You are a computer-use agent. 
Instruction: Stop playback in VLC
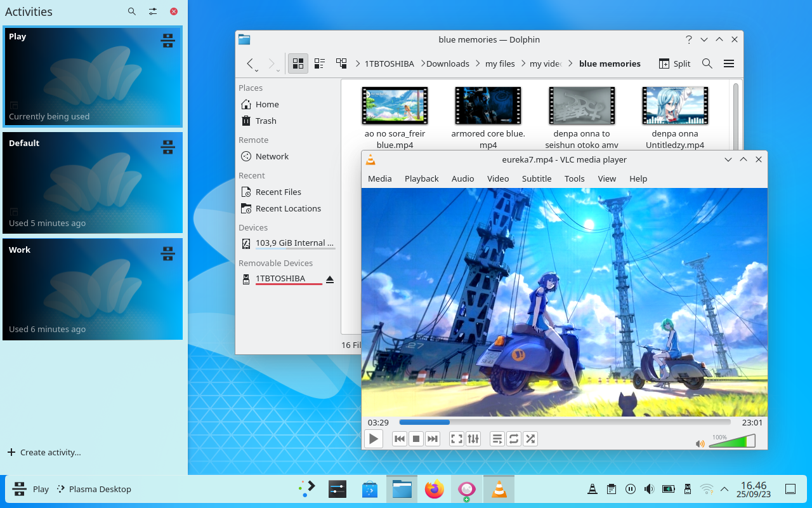(x=416, y=438)
